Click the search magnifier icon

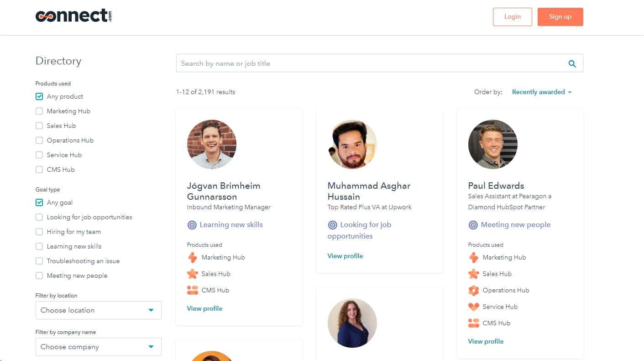(572, 64)
